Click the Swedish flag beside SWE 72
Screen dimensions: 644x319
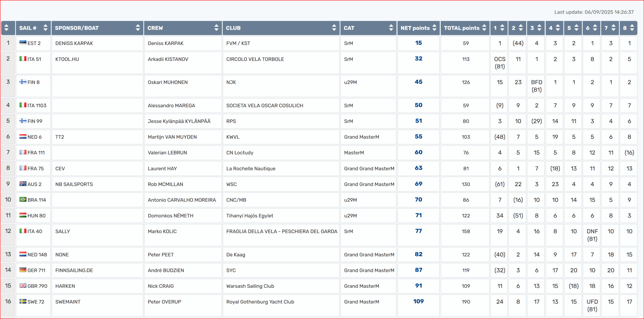pos(23,301)
